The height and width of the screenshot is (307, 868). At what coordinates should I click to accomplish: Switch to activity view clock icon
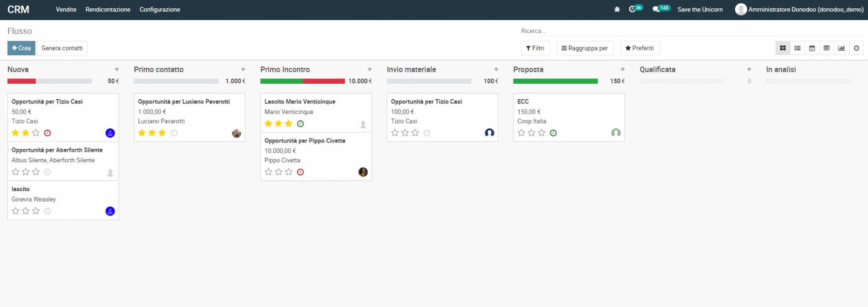pyautogui.click(x=857, y=48)
